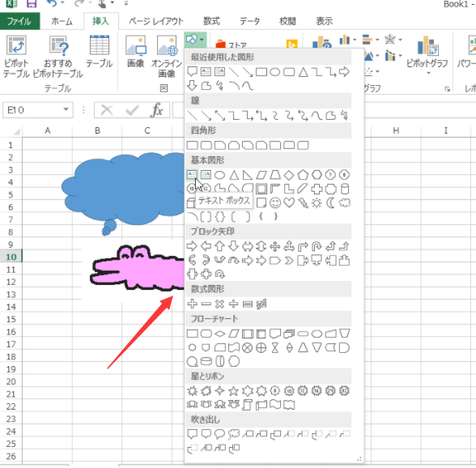Select the cloud callout in 吹き出し
This screenshot has height=468, width=476.
pos(233,434)
